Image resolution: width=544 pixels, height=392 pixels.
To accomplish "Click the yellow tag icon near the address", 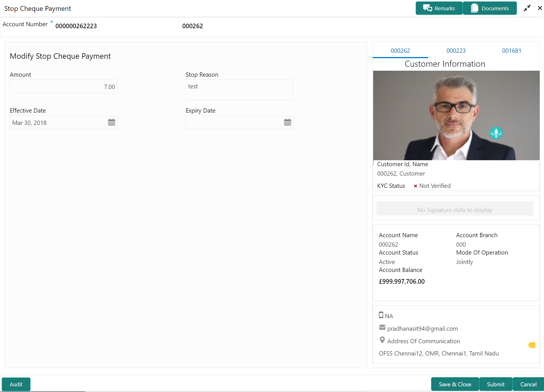I will point(532,345).
